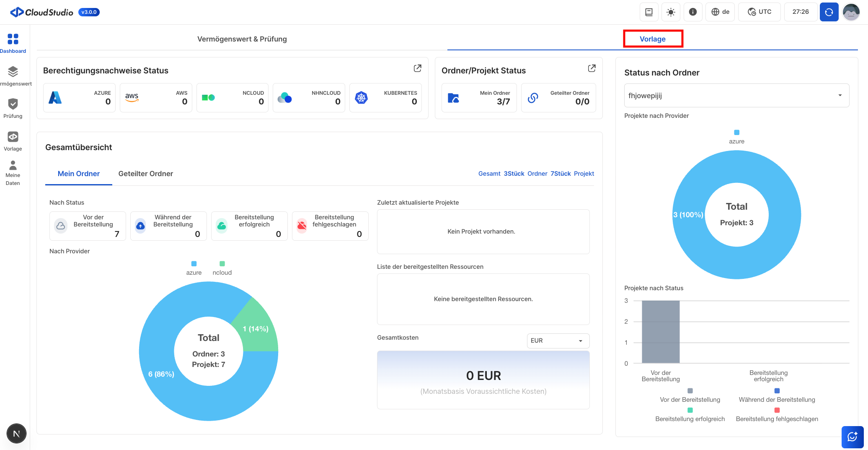
Task: Toggle ncloud legend in Nach Provider chart
Action: 222,268
